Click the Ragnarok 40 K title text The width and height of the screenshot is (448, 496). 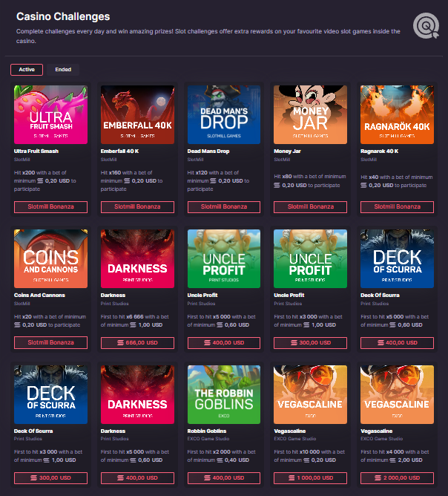pyautogui.click(x=380, y=151)
